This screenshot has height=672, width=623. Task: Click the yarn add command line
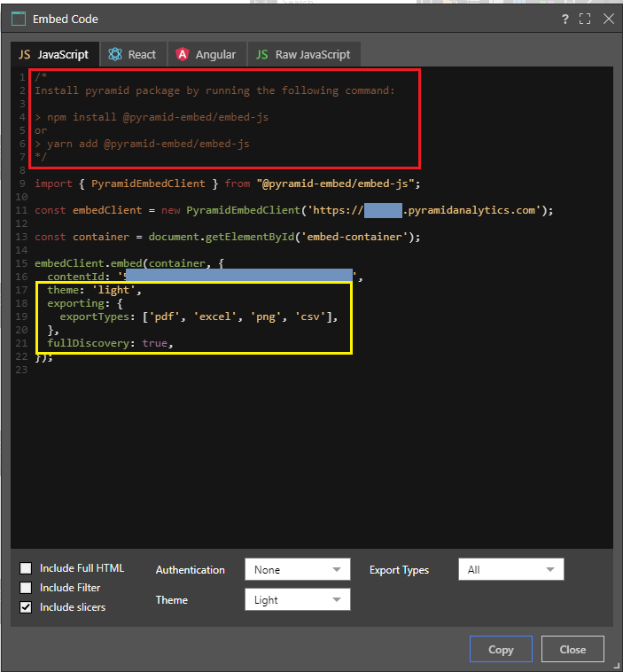point(143,144)
